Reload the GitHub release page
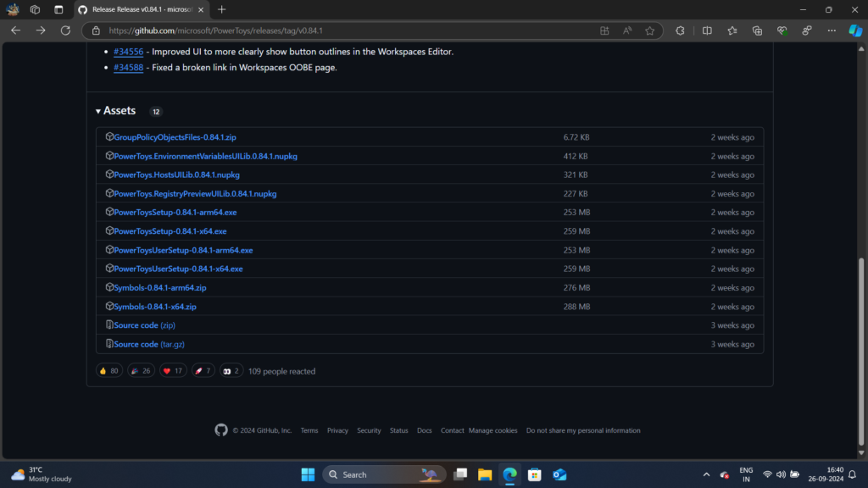This screenshot has width=868, height=488. (65, 30)
